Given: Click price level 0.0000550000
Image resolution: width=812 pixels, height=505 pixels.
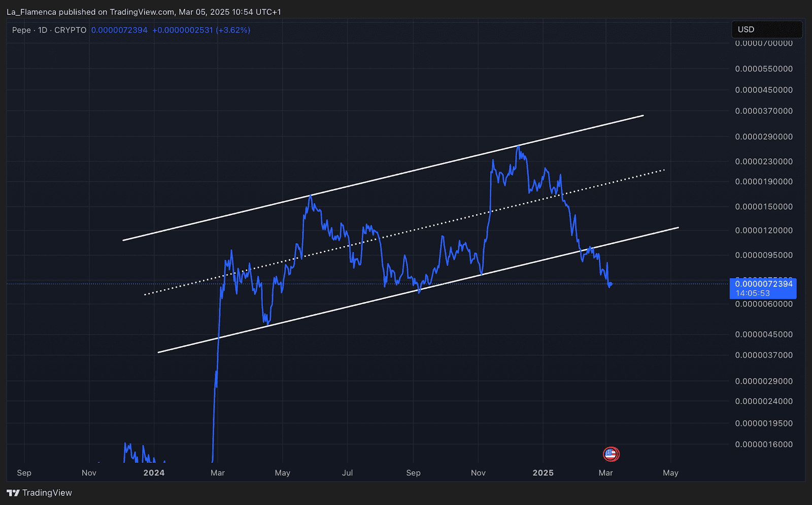Looking at the screenshot, I should (764, 69).
